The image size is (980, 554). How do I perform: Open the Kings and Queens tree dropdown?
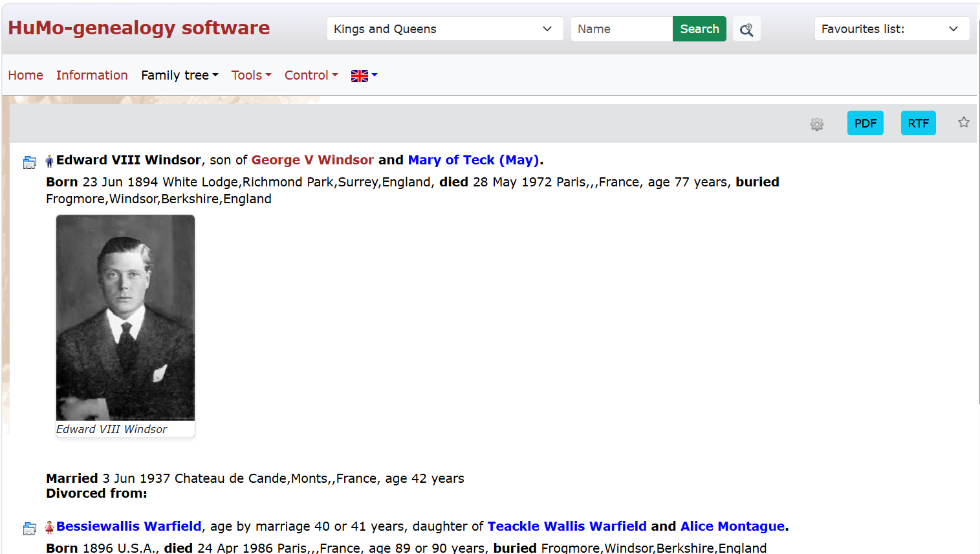445,29
